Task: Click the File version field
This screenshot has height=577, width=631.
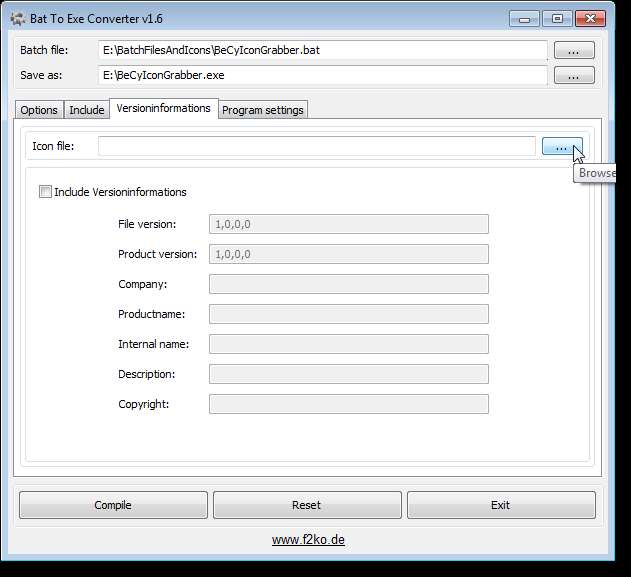Action: (348, 224)
